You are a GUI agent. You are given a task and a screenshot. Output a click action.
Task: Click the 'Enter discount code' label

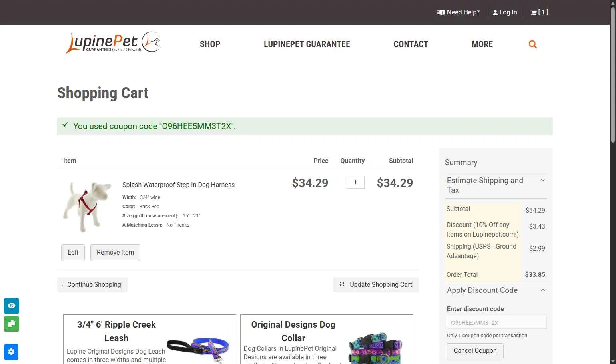coord(475,309)
